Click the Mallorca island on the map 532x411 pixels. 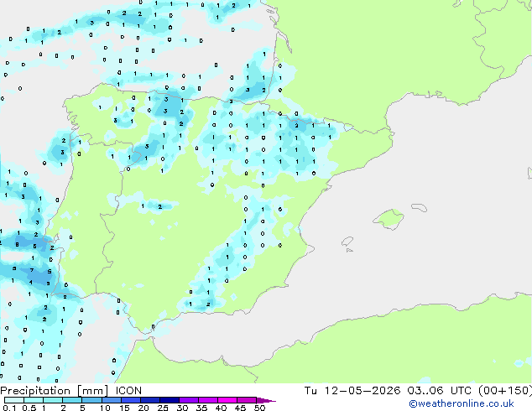coord(389,219)
